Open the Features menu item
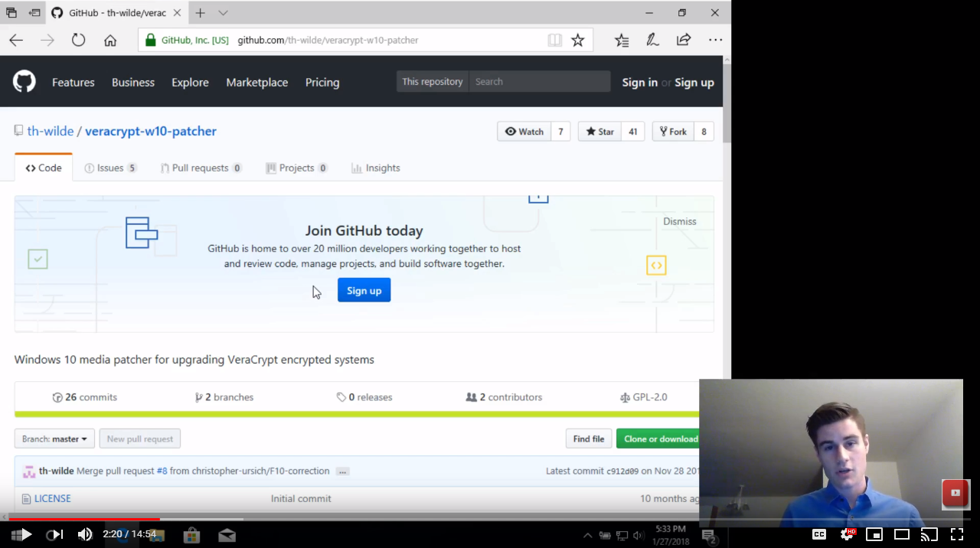Screen dimensions: 980x548 pyautogui.click(x=73, y=82)
